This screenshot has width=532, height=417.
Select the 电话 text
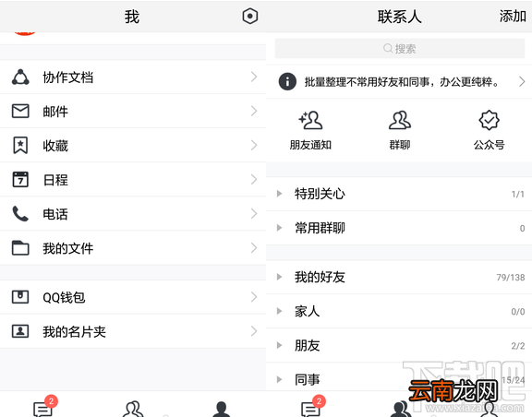pyautogui.click(x=55, y=214)
